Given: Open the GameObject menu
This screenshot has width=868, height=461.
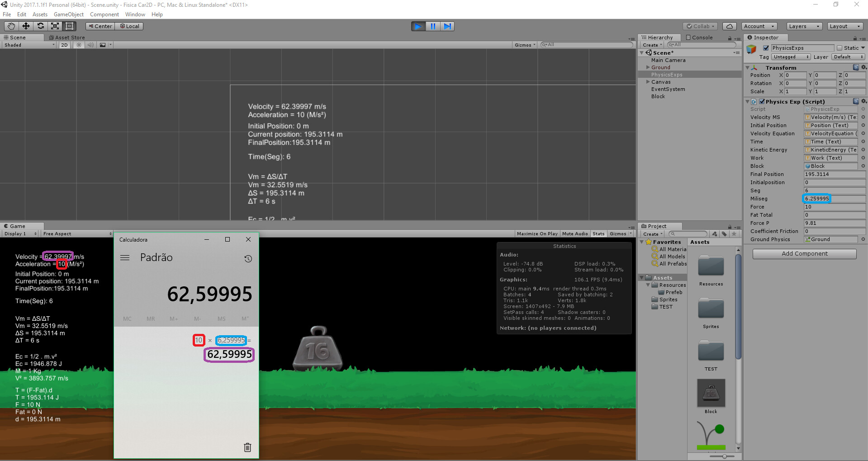Looking at the screenshot, I should (x=69, y=14).
